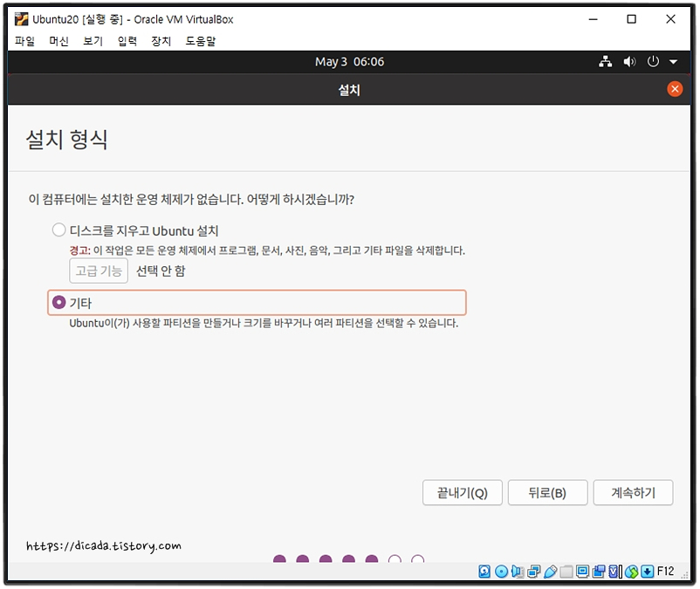Go back with 뒤로(B) button

547,493
